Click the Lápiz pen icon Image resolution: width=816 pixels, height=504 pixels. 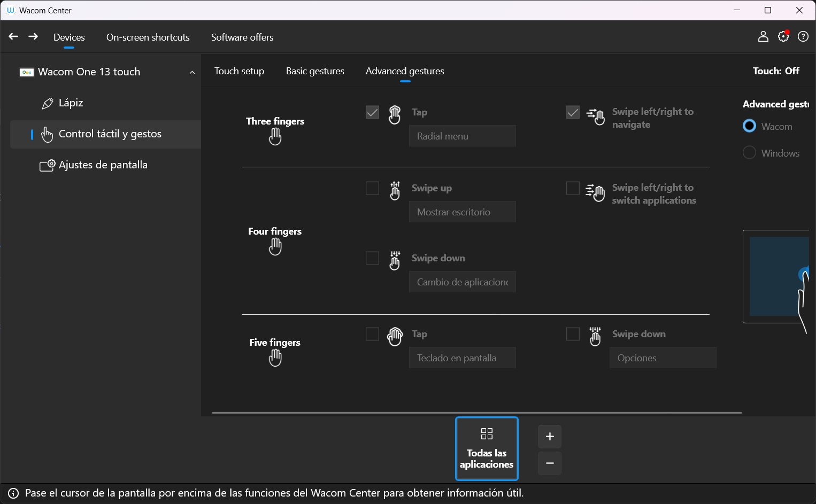coord(48,103)
